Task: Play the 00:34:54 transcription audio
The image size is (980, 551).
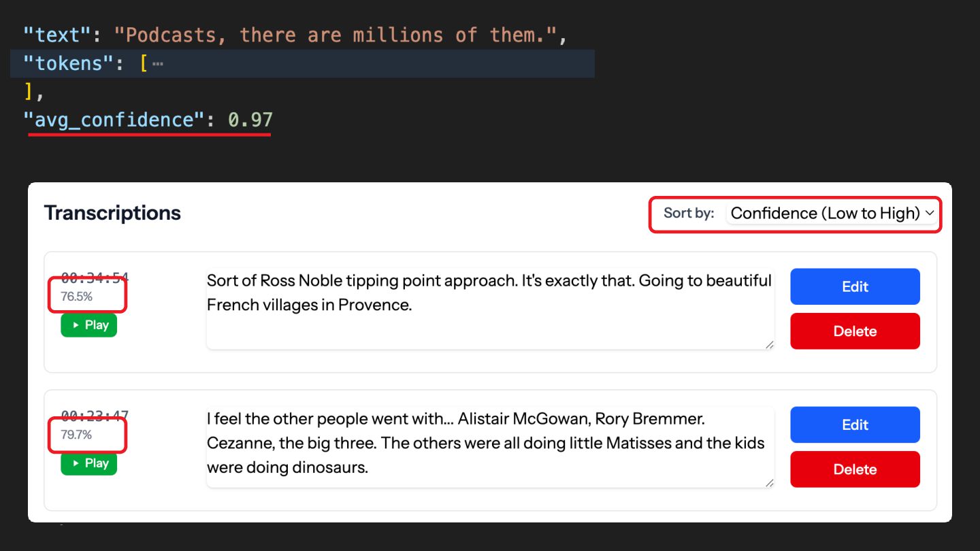Action: coord(88,325)
